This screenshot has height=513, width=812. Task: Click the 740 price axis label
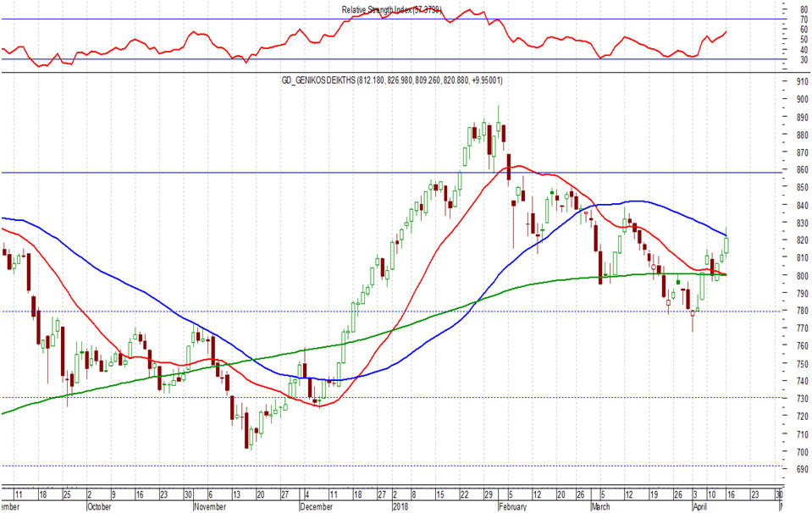pos(802,381)
